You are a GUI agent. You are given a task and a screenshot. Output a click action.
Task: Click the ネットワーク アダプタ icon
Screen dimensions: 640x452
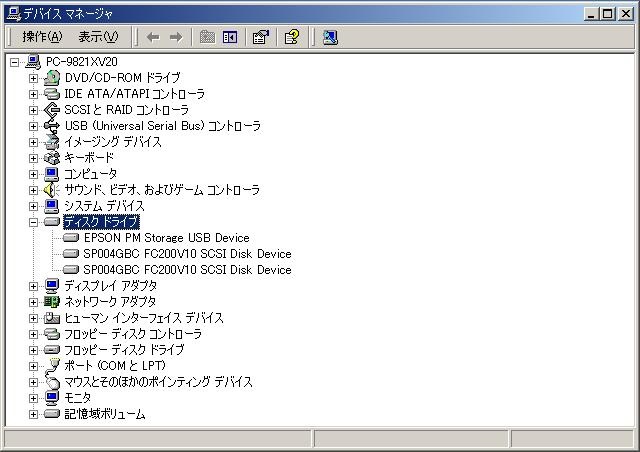(52, 302)
